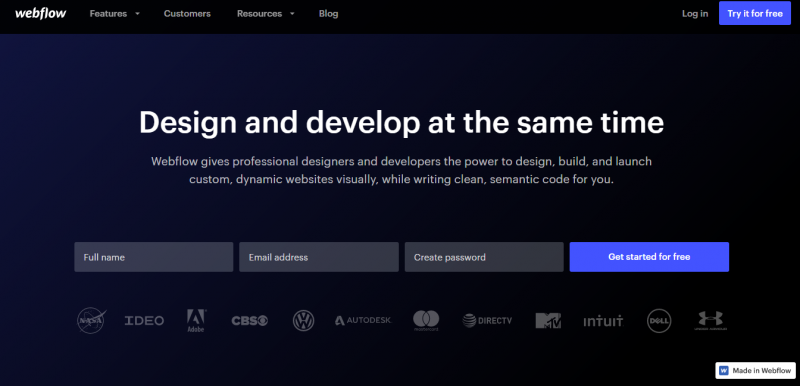Click the Under Armour logo

[711, 321]
